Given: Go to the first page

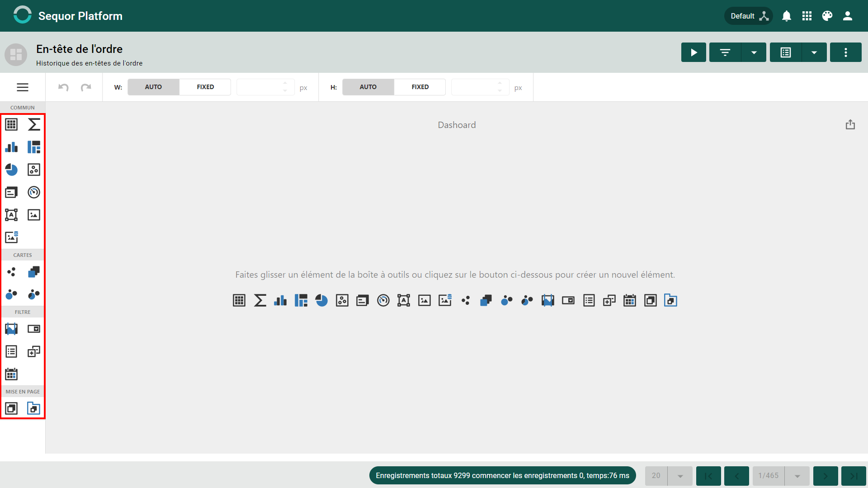Looking at the screenshot, I should (x=708, y=476).
